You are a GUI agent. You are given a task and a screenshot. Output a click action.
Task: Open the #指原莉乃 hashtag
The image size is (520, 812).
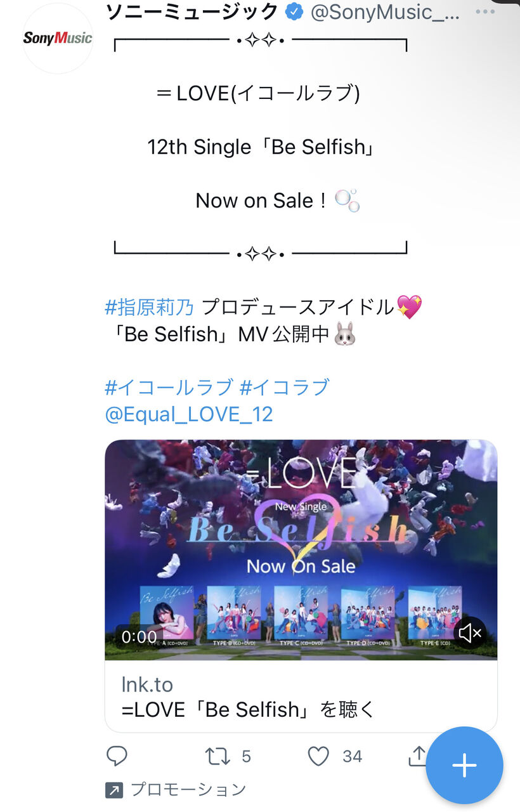click(x=149, y=307)
